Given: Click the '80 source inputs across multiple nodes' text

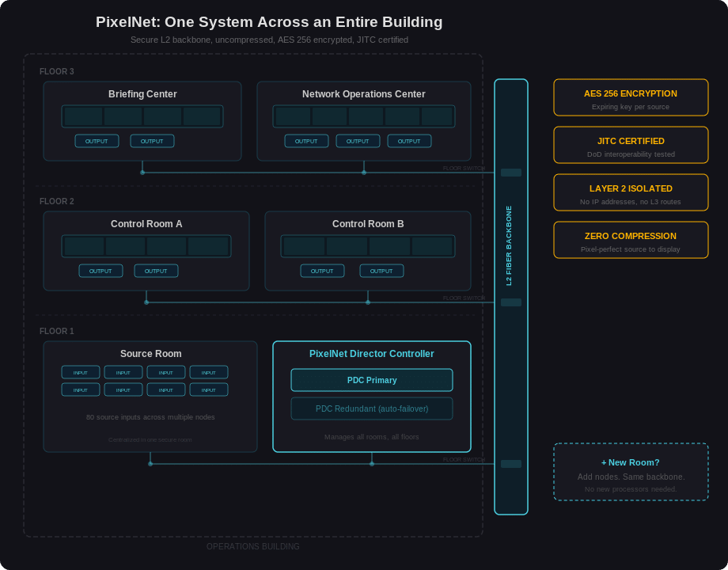Looking at the screenshot, I should pos(150,417).
